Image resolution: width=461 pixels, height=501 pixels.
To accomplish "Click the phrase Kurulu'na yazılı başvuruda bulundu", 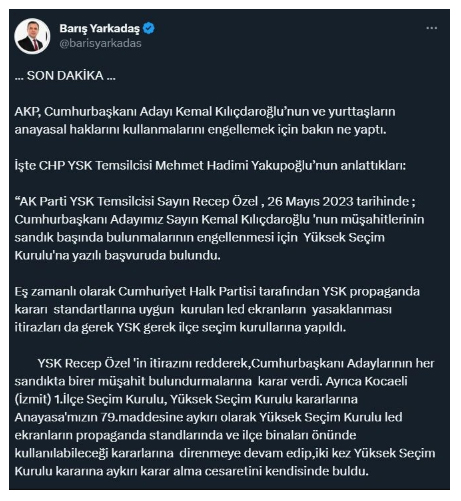I will pos(118,256).
